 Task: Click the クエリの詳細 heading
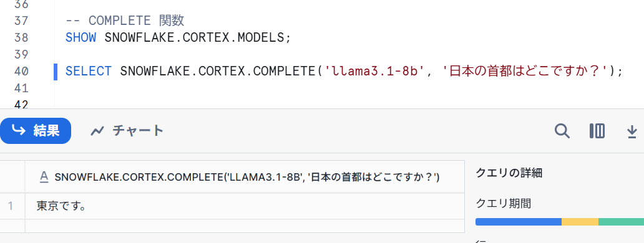click(509, 173)
